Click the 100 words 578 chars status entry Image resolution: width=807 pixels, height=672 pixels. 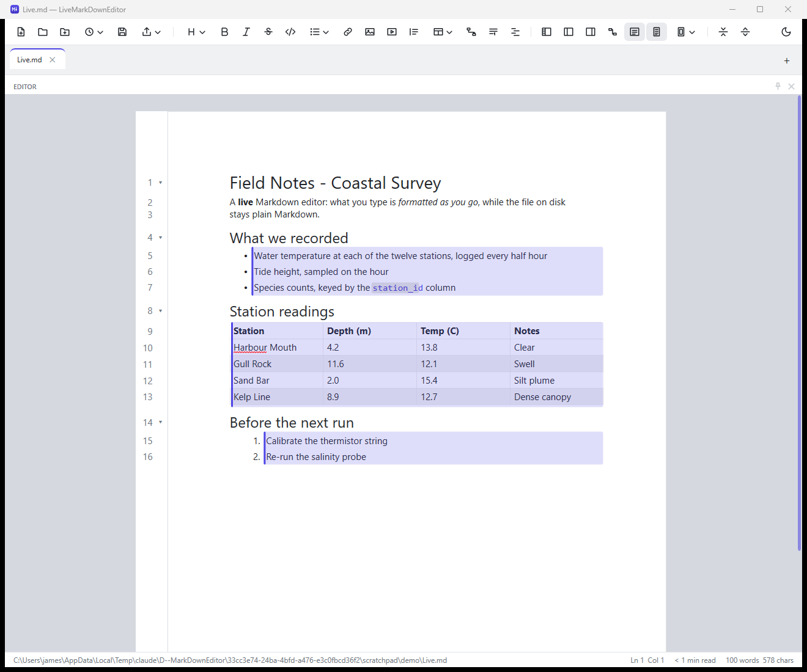759,660
